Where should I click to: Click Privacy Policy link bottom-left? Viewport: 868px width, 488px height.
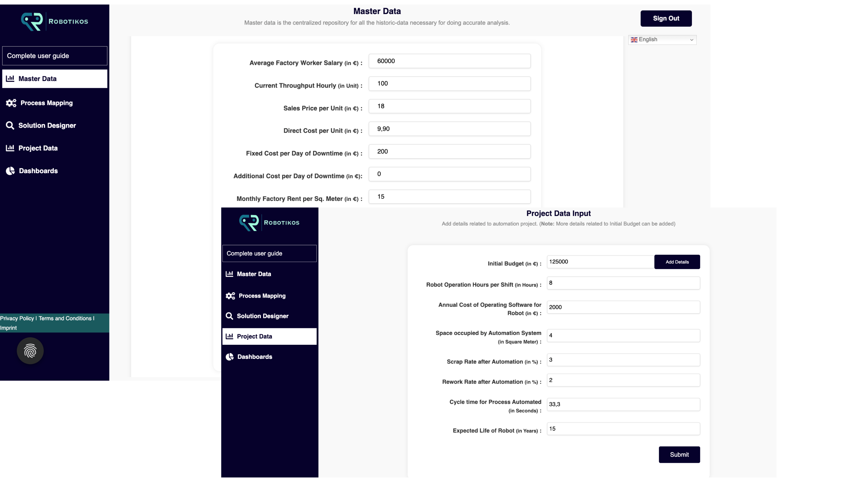17,318
